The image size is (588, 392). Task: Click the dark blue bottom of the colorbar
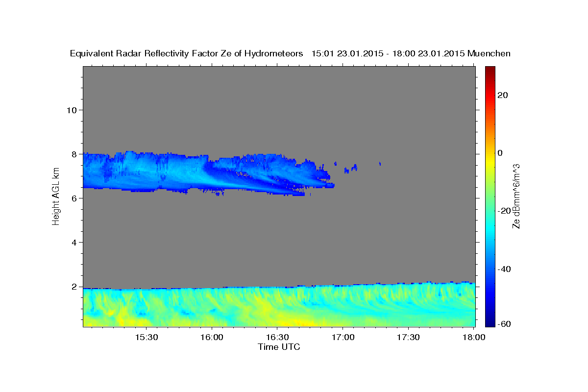pyautogui.click(x=490, y=322)
